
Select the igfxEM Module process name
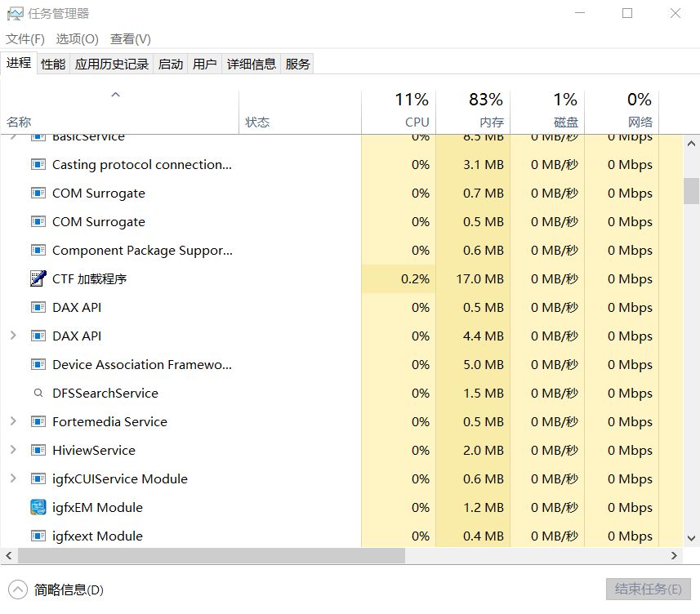point(97,507)
